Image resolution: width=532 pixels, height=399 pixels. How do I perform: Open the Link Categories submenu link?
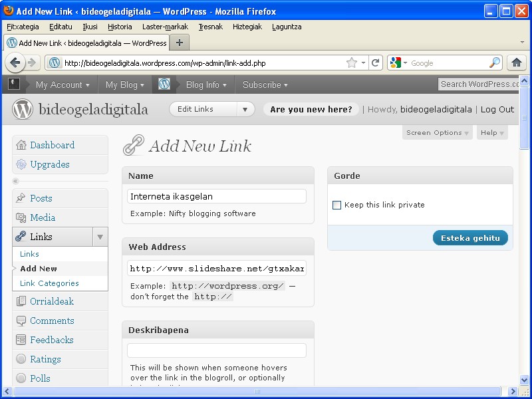point(49,283)
